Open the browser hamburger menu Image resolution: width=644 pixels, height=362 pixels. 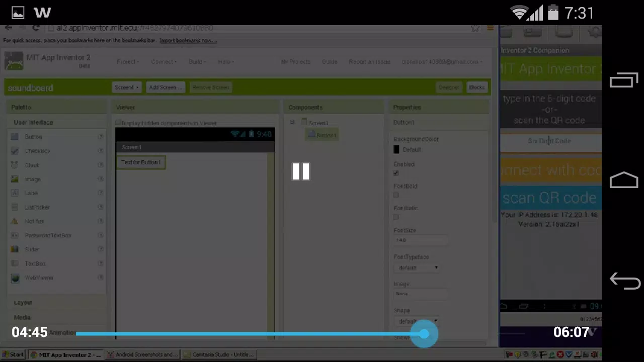[490, 28]
